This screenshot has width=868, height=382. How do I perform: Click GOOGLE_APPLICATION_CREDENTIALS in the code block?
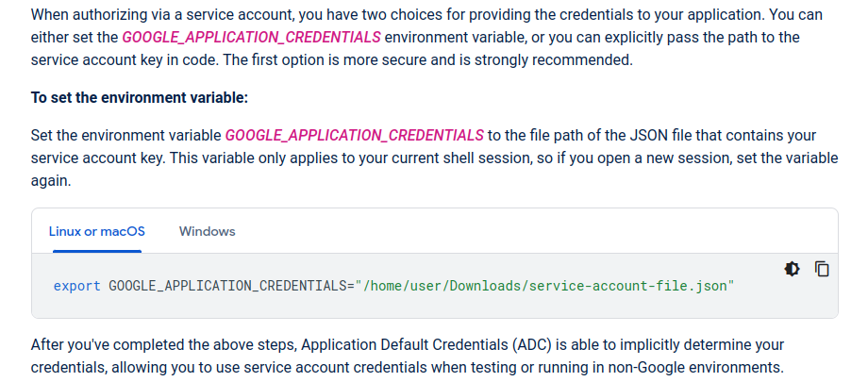(228, 285)
